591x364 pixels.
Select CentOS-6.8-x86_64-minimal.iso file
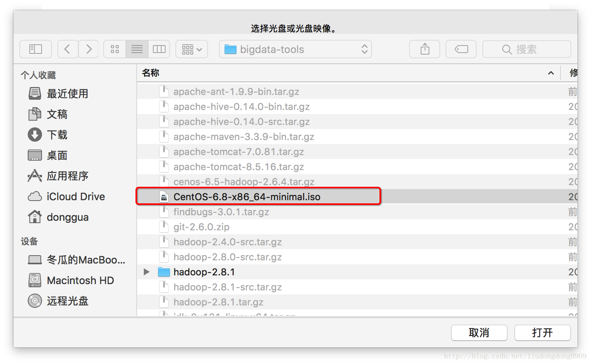[x=357, y=197]
